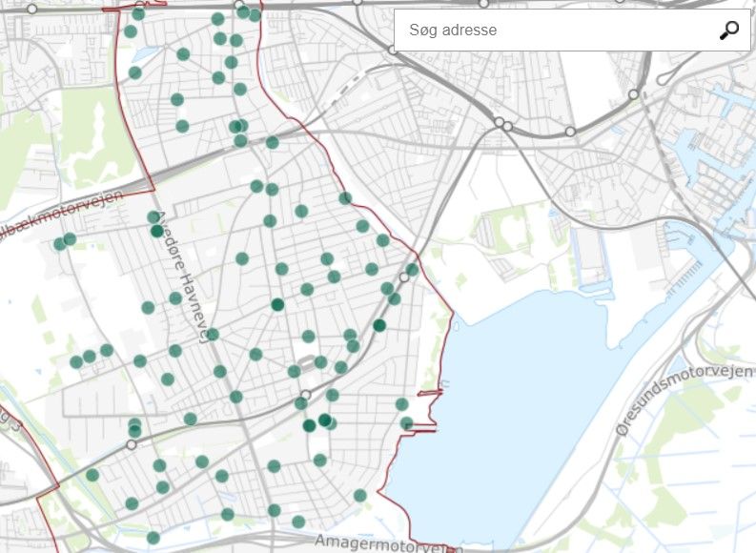
Task: Click the 'Amagermotorvejen' motorway label
Action: pyautogui.click(x=389, y=544)
